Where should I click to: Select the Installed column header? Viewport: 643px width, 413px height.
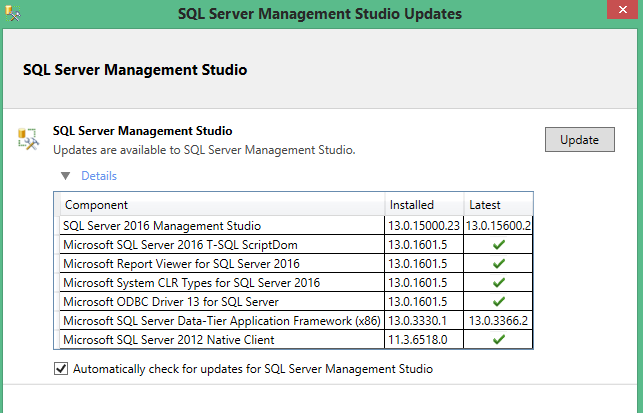pos(424,205)
